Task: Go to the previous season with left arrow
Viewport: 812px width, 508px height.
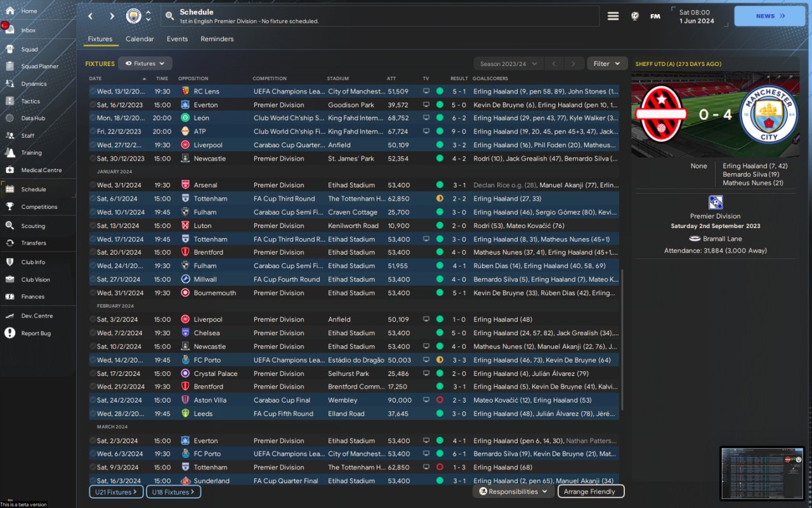Action: tap(553, 63)
